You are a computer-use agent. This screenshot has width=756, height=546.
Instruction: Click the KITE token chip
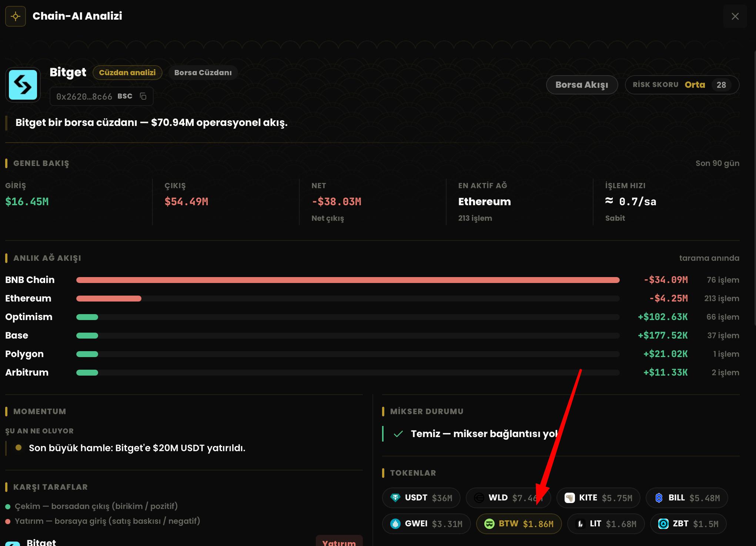(x=598, y=498)
